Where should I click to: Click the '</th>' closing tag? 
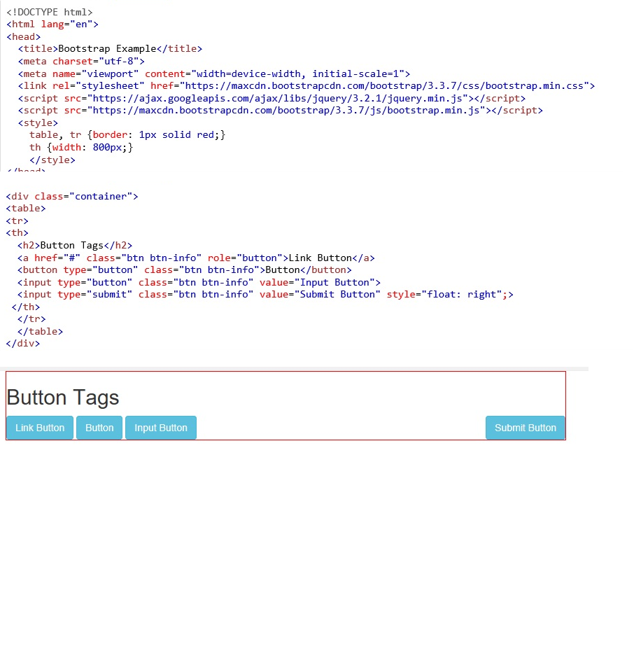point(26,307)
